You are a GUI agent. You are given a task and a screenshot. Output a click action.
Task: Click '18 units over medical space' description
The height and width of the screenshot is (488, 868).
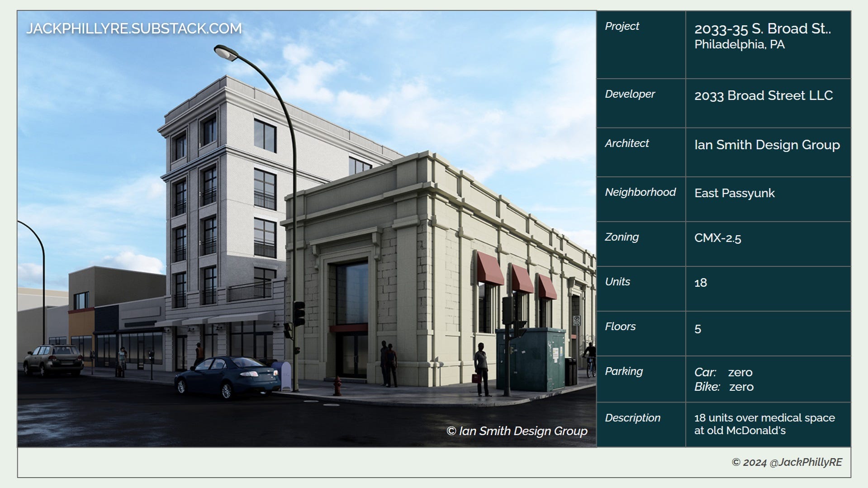[765, 418]
